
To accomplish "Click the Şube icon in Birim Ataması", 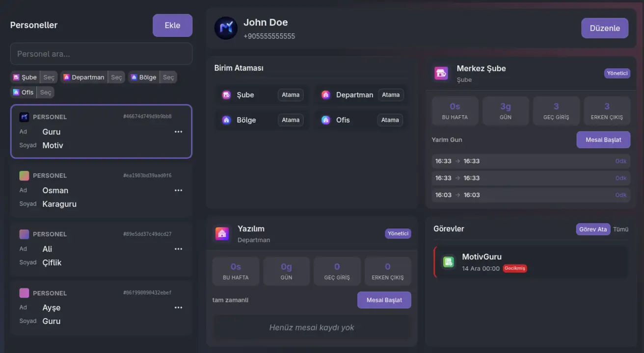I will tap(225, 94).
